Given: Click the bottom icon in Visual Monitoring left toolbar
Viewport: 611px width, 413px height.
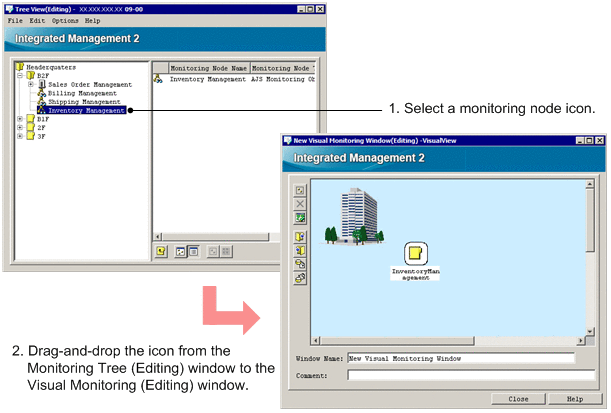Looking at the screenshot, I should [x=300, y=278].
